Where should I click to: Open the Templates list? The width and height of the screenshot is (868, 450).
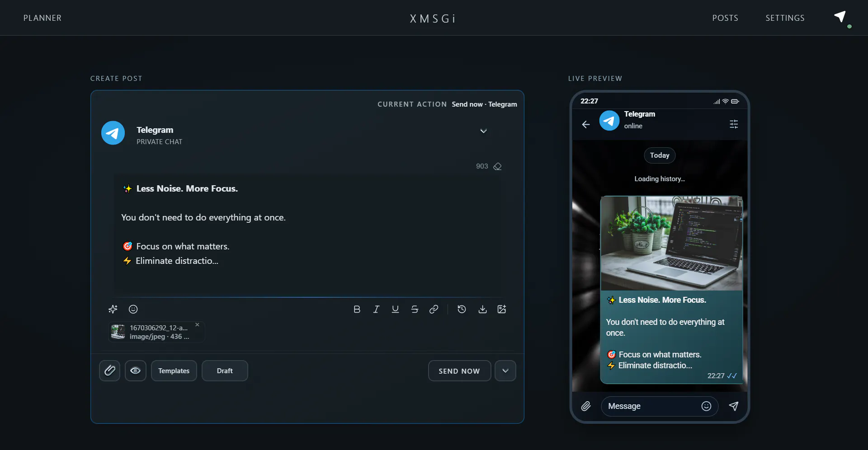[174, 370]
